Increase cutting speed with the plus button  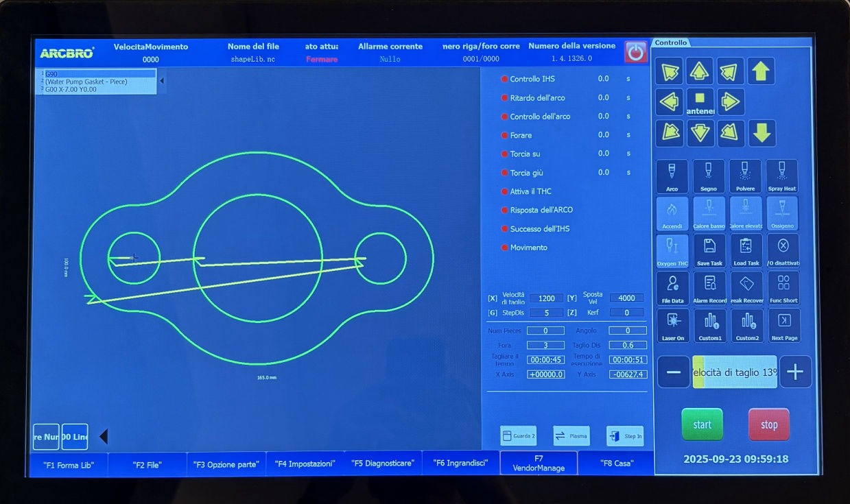(795, 372)
